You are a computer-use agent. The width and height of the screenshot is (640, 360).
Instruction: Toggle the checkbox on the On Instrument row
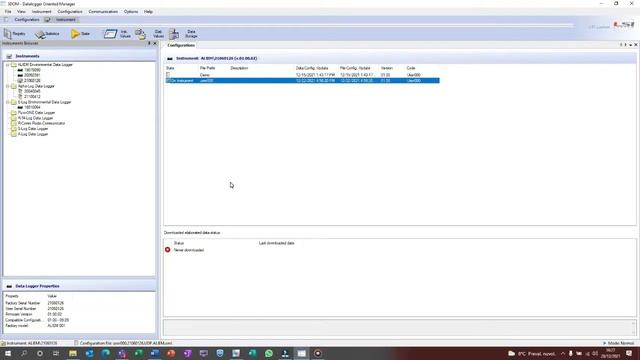tap(168, 80)
